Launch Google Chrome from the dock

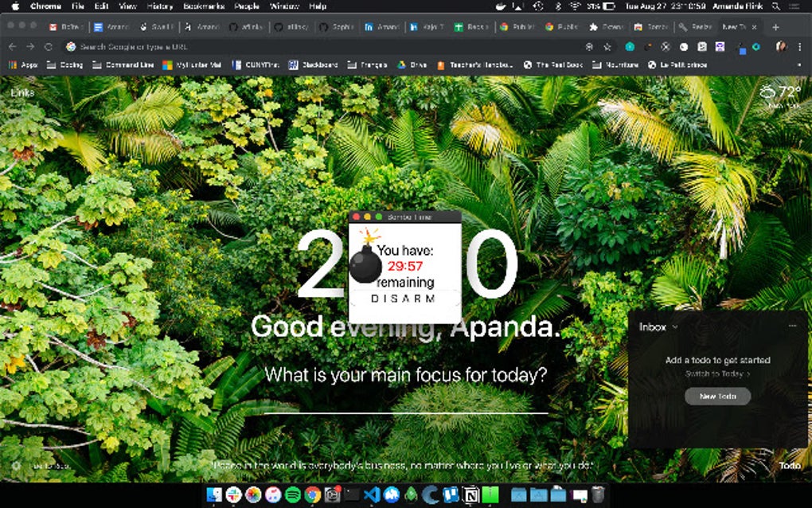coord(313,494)
